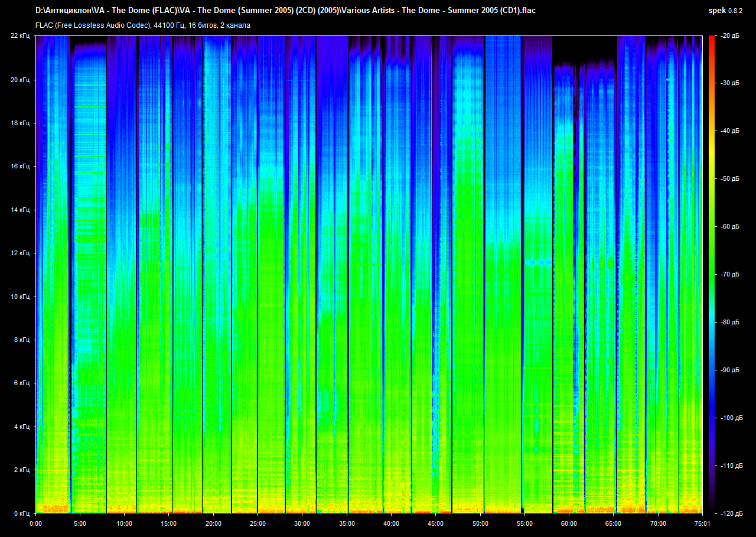
Task: Click the 22 кГц frequency axis label
Action: [x=21, y=36]
